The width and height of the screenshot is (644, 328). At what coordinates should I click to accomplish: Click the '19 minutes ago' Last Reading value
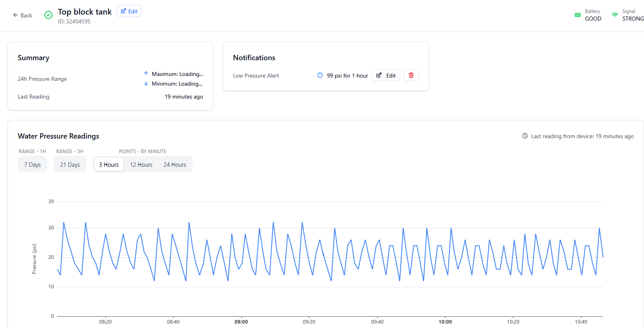(184, 97)
